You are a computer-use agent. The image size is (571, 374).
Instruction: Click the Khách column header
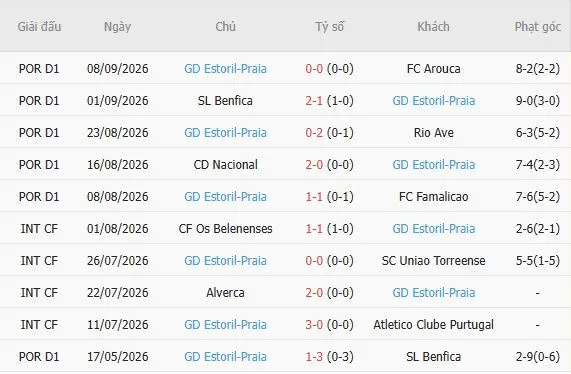(433, 27)
